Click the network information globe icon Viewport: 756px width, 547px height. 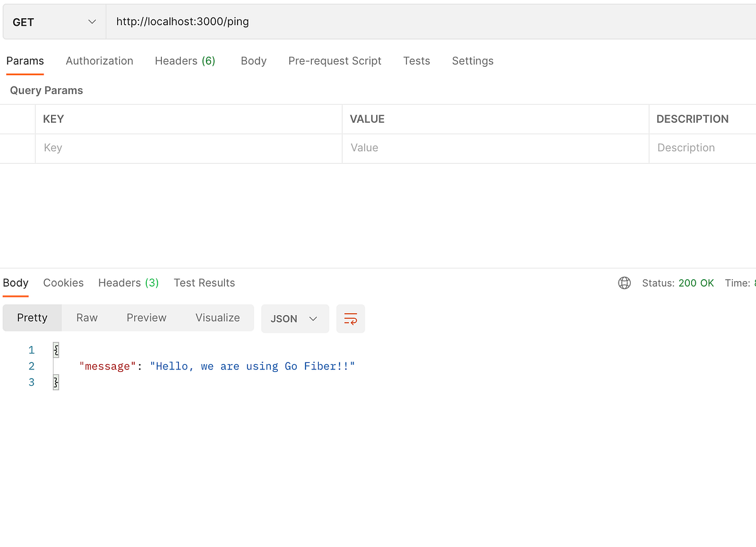[x=624, y=283]
